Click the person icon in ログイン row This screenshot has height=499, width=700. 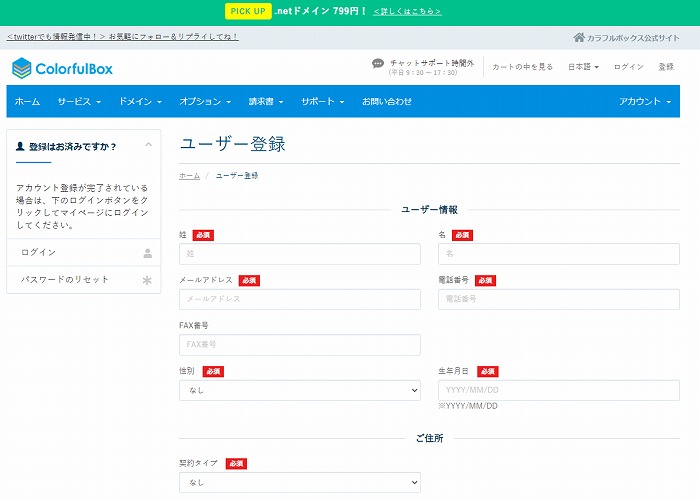coord(148,253)
